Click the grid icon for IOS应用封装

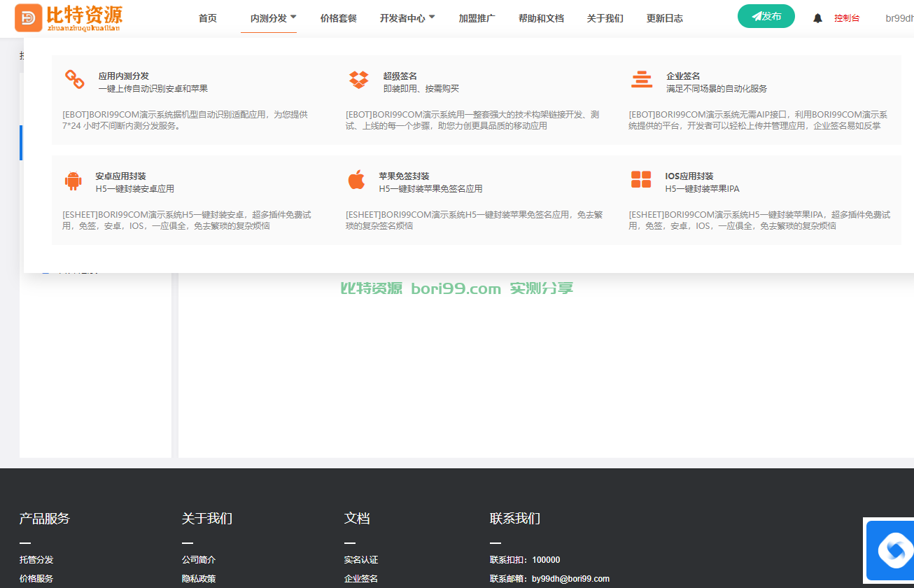pos(641,180)
